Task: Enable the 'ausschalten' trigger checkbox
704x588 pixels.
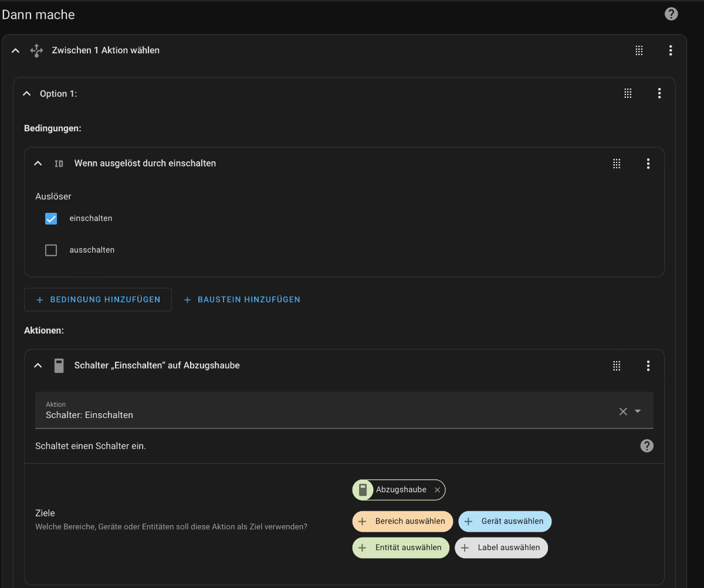Action: 51,250
